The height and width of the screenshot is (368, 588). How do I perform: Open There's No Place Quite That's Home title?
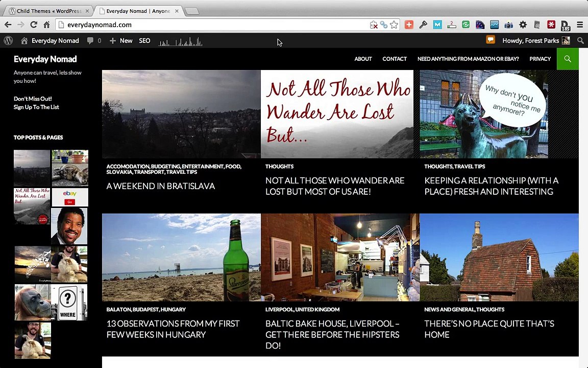(x=489, y=329)
